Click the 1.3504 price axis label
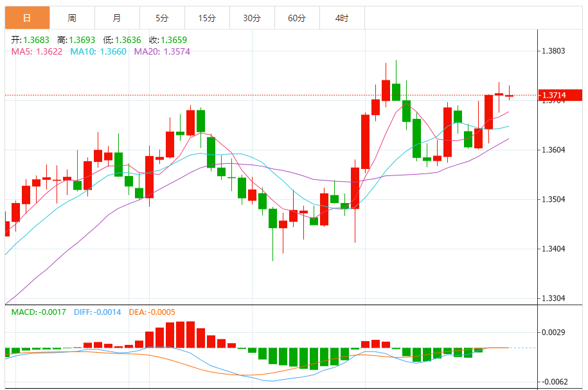 553,200
